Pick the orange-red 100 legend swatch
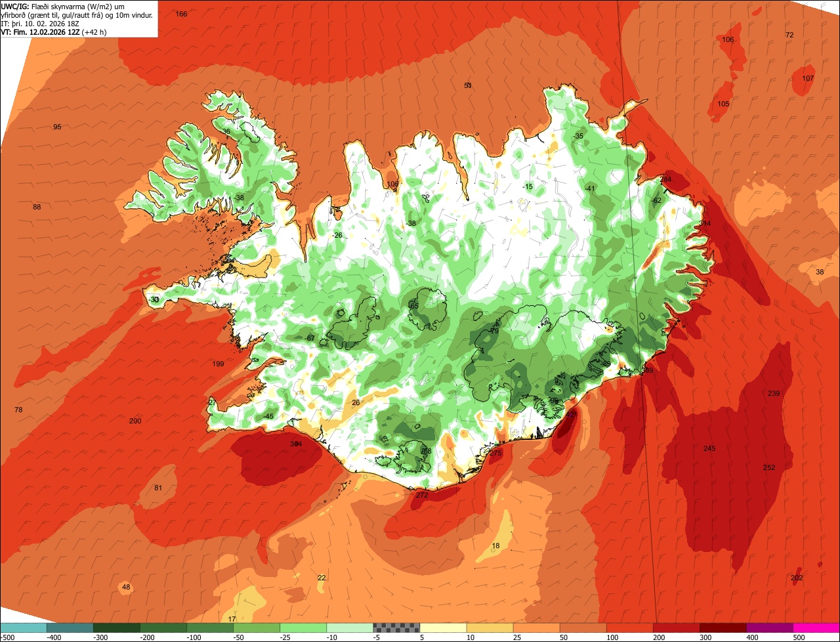Viewport: 840px width, 642px height. (629, 628)
